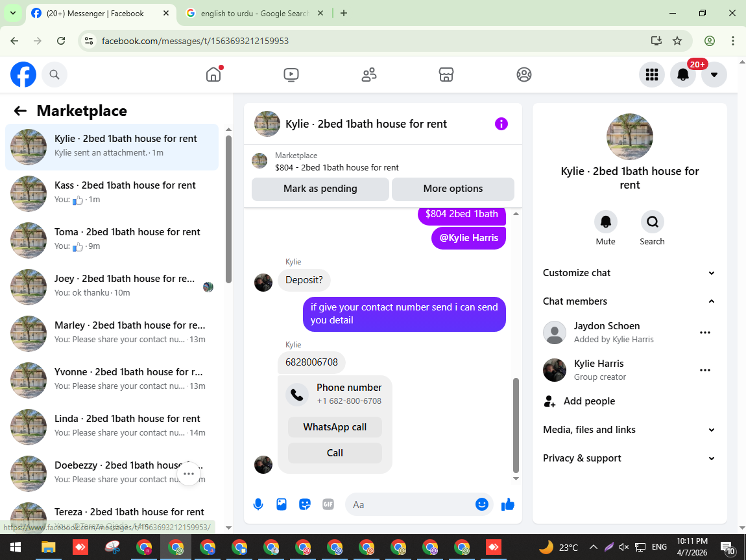746x560 pixels.
Task: Open options for Kylie Harris member
Action: (x=705, y=370)
